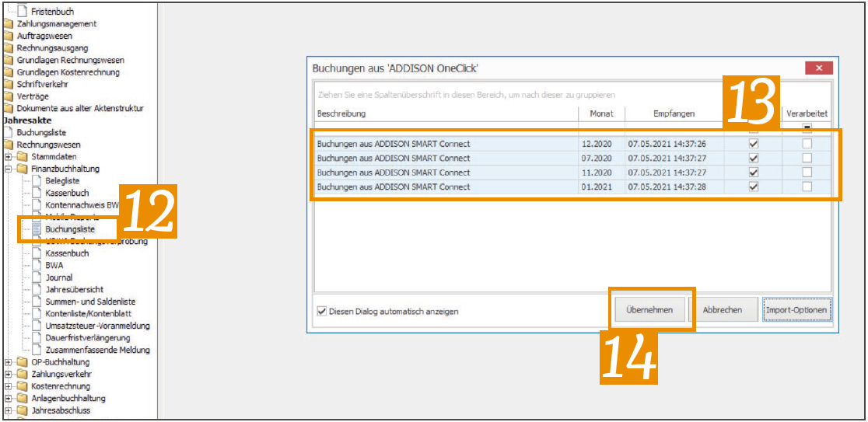Click the Auftragswesen folder icon
The image size is (868, 422).
(9, 36)
